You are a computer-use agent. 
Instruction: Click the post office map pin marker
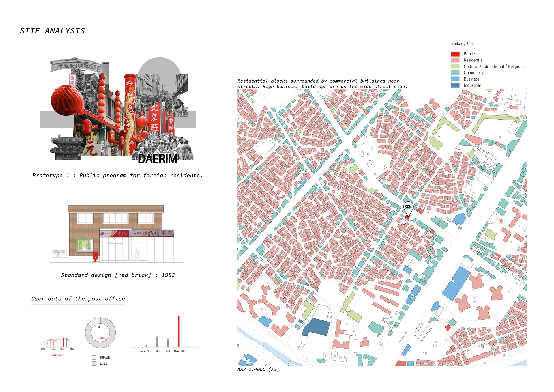coord(408,208)
